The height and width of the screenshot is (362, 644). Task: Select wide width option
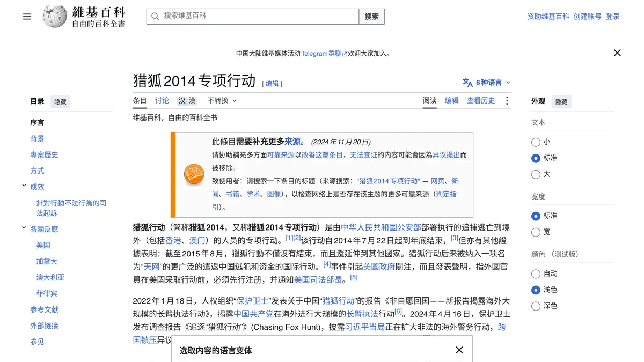coord(536,232)
